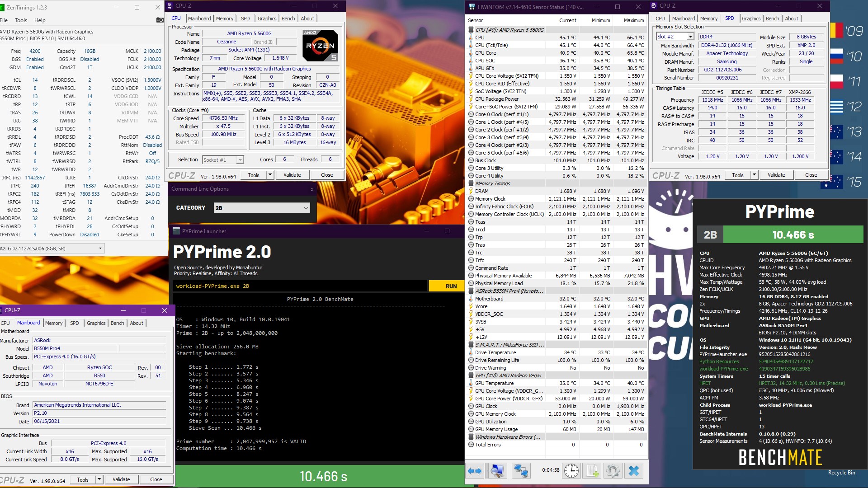Click Validate in CPU-Z CPU window
The width and height of the screenshot is (868, 488).
tap(292, 175)
